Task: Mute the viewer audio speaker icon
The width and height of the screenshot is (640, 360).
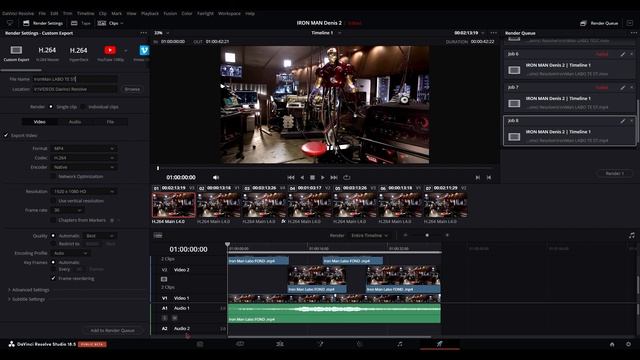Action: [216, 178]
